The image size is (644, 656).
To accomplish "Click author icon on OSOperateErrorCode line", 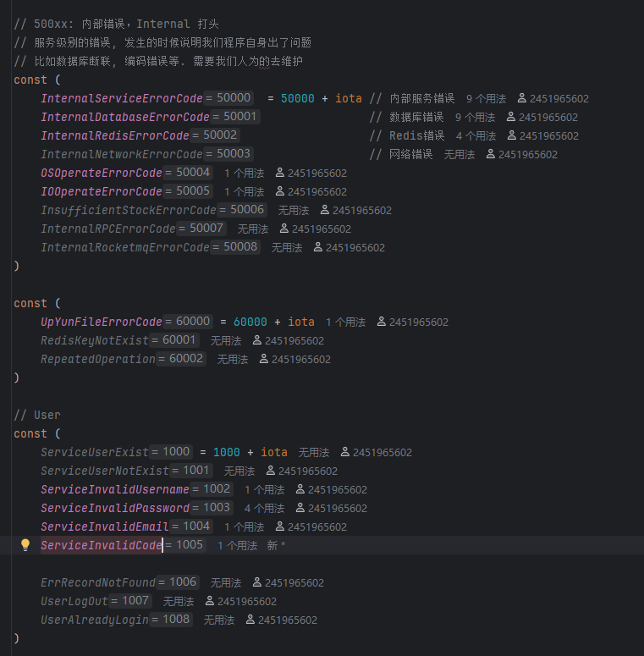I will click(280, 173).
